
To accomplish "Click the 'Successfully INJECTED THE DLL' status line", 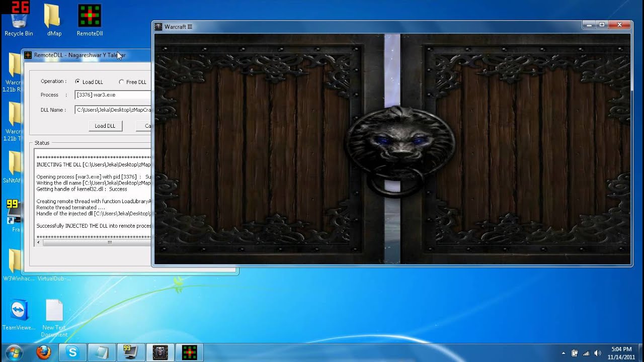I will coord(94,226).
